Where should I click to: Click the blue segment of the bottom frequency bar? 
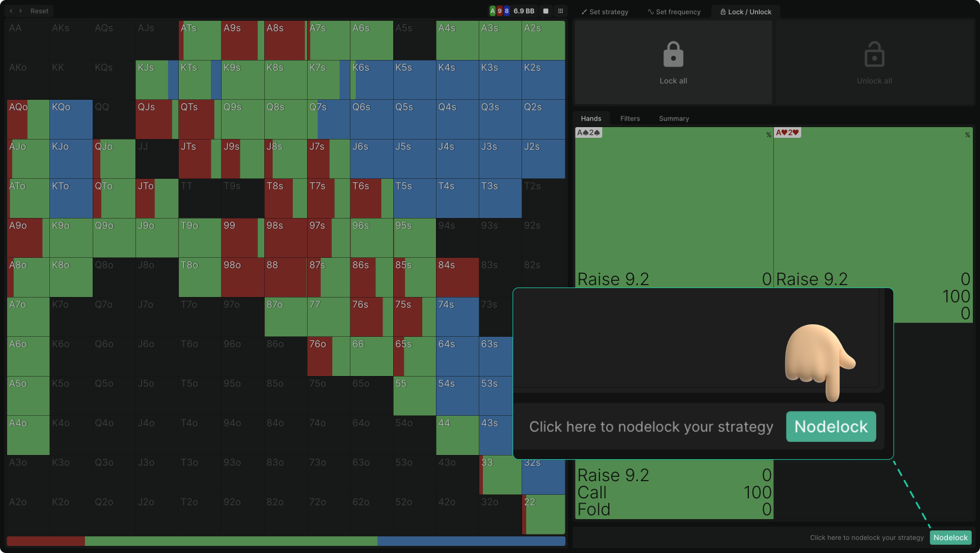[x=470, y=541]
